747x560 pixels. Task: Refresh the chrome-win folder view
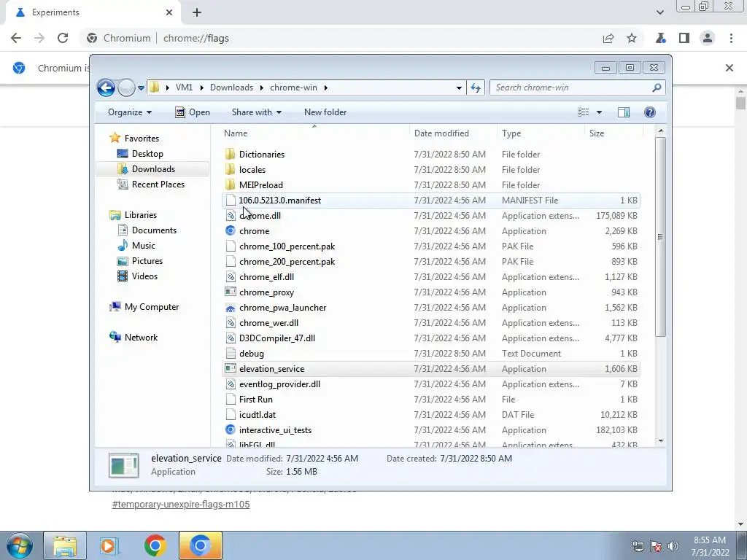pyautogui.click(x=476, y=87)
